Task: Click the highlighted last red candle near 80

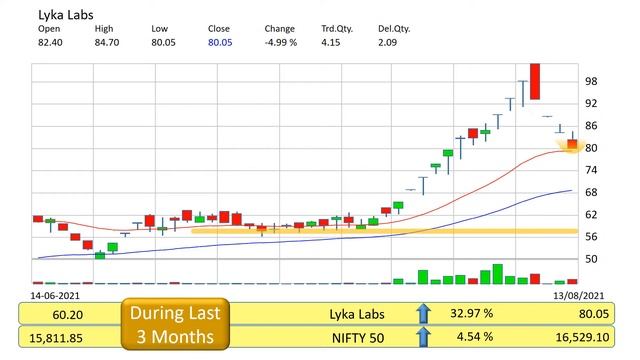Action: click(572, 144)
